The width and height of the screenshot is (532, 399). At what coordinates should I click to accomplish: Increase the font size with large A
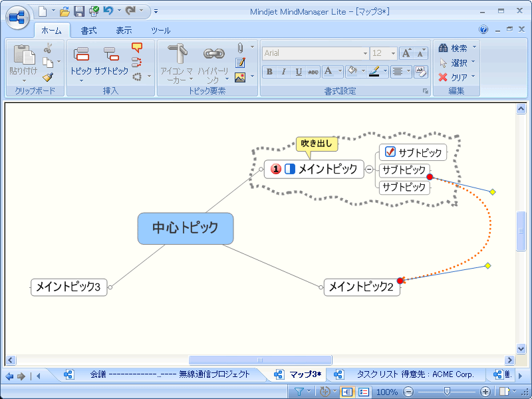tap(406, 53)
